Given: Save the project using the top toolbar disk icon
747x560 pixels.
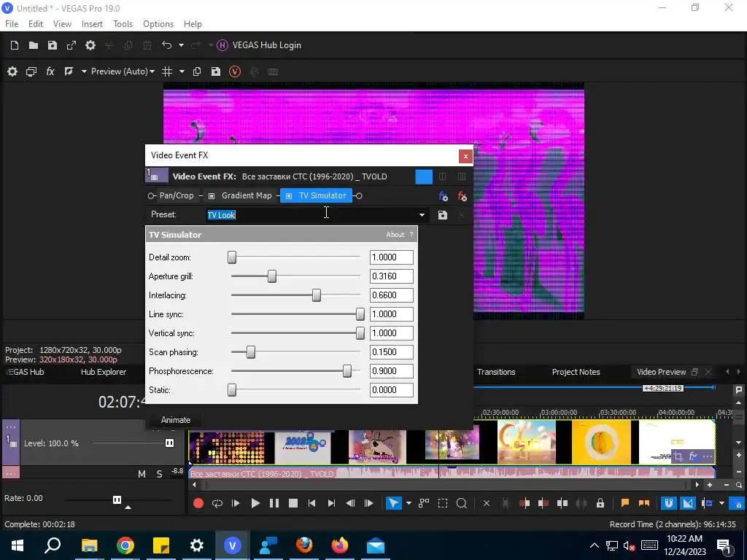Looking at the screenshot, I should click(53, 45).
